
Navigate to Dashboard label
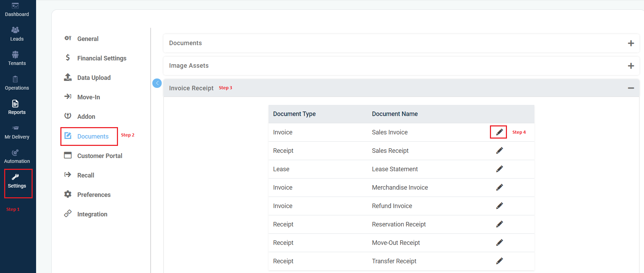point(17,14)
